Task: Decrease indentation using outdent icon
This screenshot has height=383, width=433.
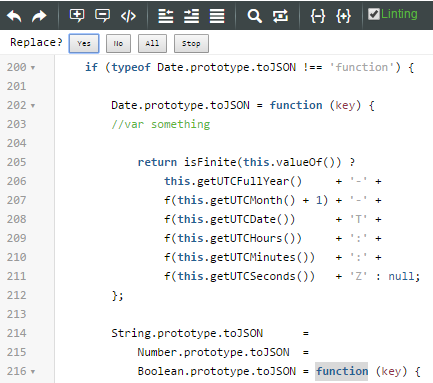Action: 166,16
